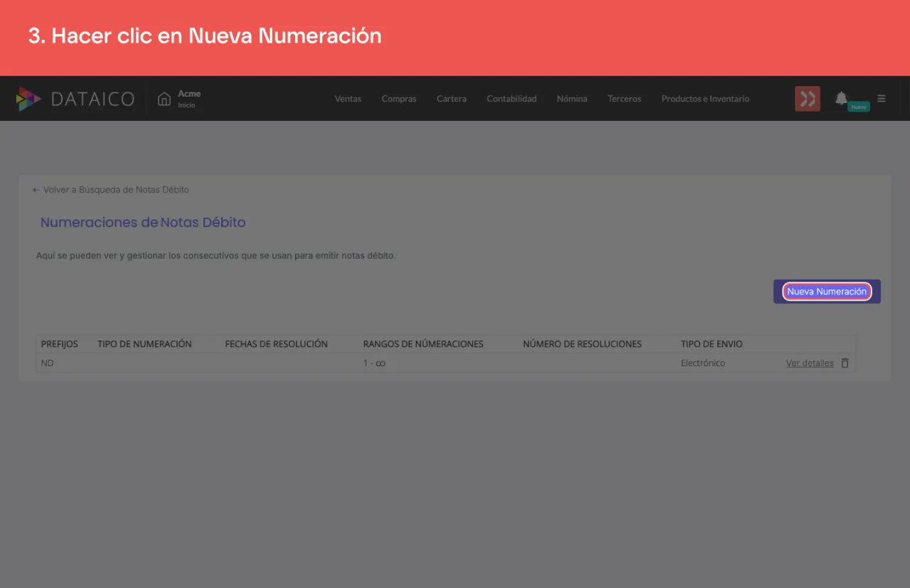Go back via Volver a Búsqueda de Notas Débito
The image size is (910, 588).
[111, 190]
